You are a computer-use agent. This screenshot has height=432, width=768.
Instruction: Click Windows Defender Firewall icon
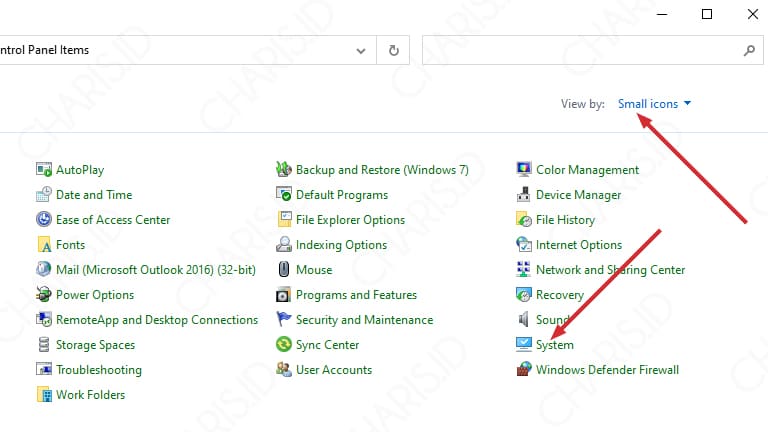click(524, 370)
